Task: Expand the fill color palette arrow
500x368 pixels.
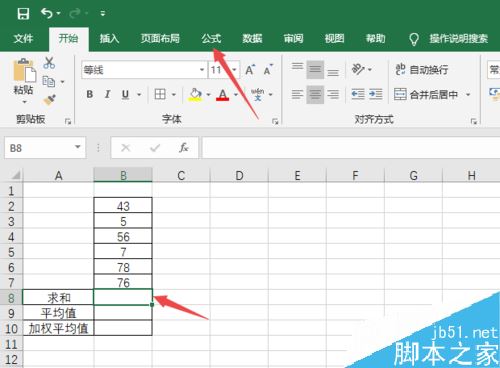Action: [209, 95]
